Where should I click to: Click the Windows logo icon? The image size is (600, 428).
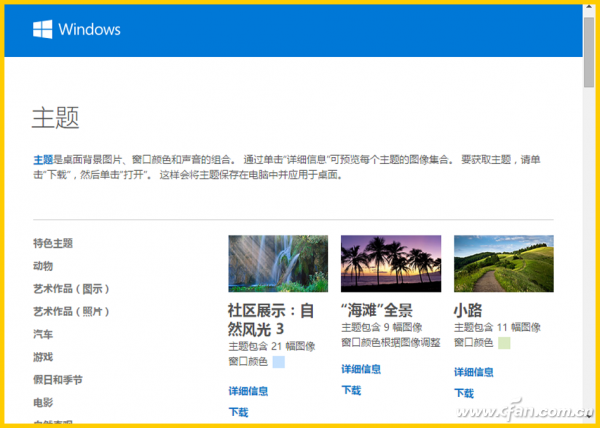coord(42,29)
